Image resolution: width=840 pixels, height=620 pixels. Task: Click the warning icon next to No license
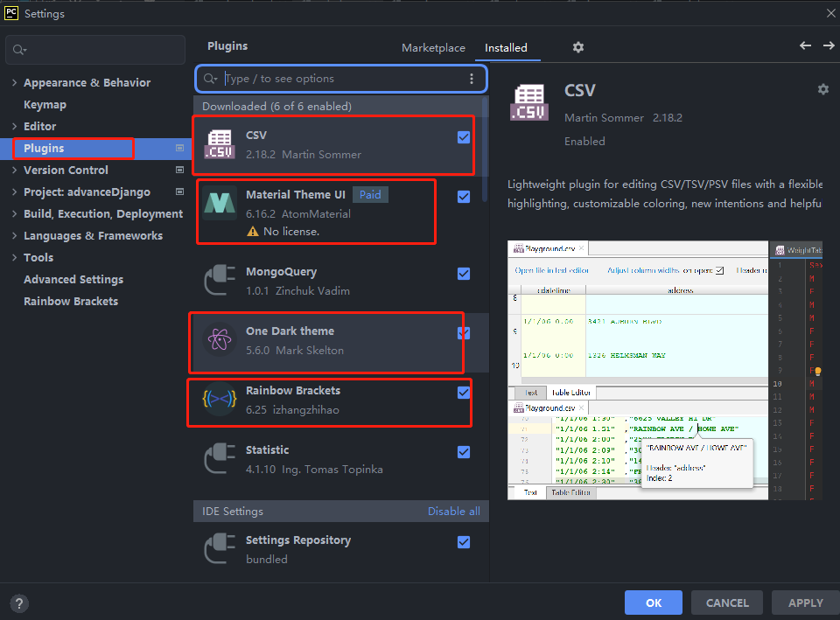coord(252,231)
